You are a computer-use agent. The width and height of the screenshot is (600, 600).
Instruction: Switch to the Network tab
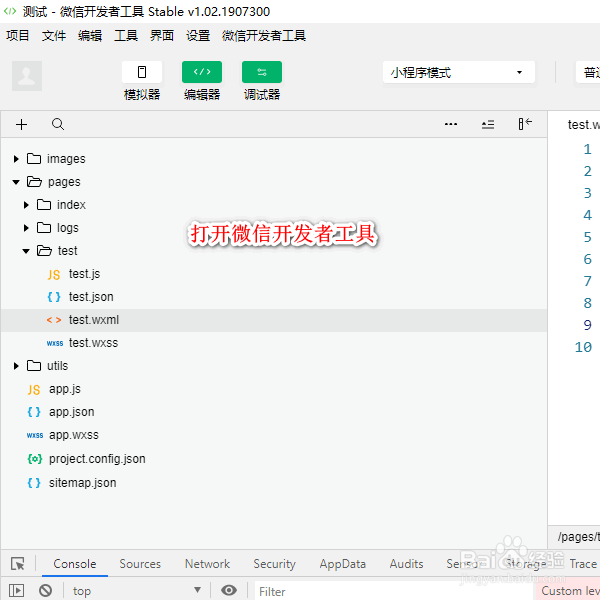207,564
